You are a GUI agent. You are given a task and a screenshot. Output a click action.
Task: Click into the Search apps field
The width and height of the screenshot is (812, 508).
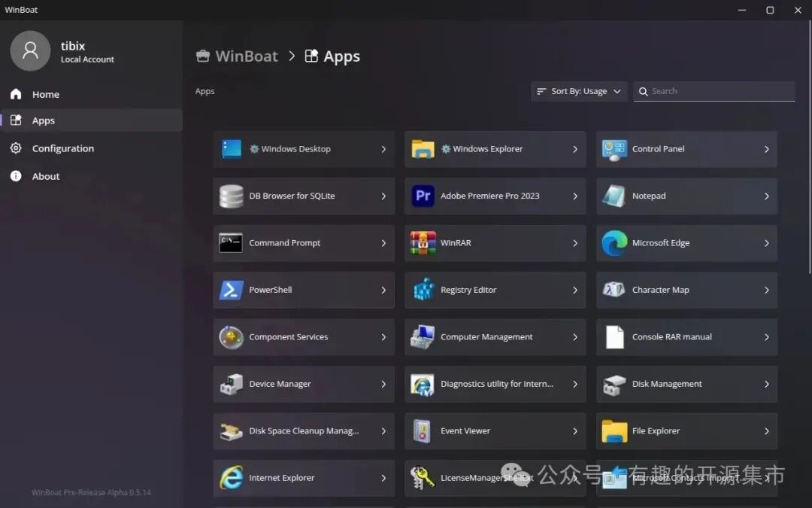[x=718, y=91]
